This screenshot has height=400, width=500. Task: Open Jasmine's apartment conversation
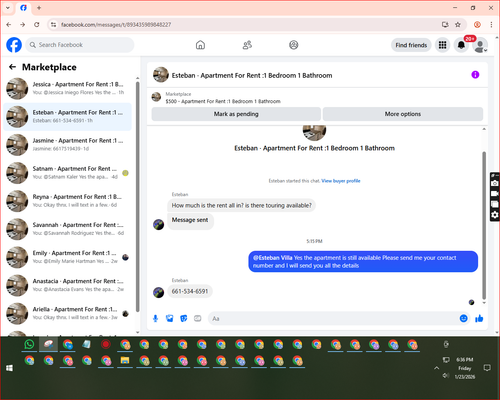click(68, 145)
